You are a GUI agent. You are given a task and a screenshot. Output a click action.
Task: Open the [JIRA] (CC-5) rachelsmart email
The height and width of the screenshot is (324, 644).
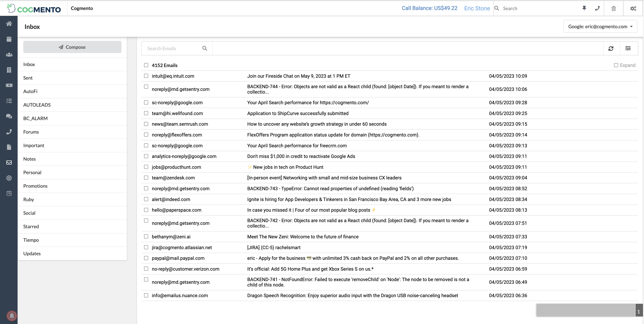click(x=274, y=247)
